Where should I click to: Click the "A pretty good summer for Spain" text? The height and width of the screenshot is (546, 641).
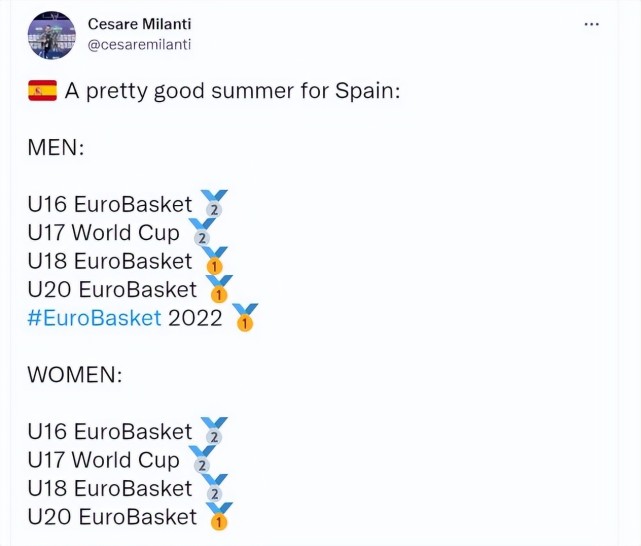click(232, 92)
